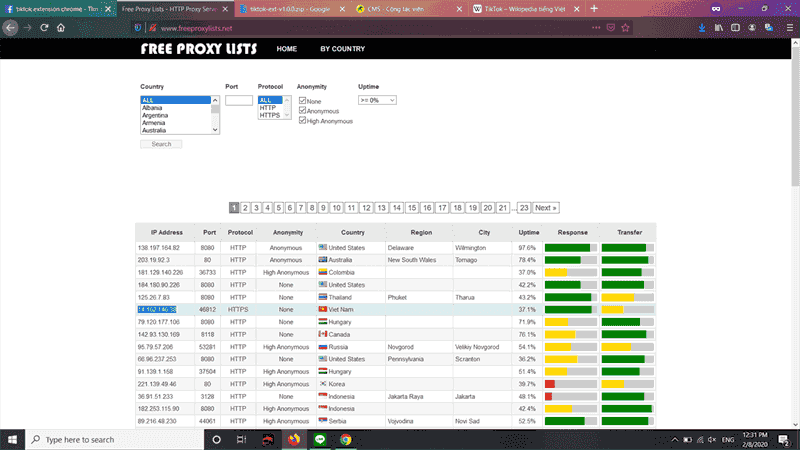Open the Firefox hamburger menu

pos(789,28)
